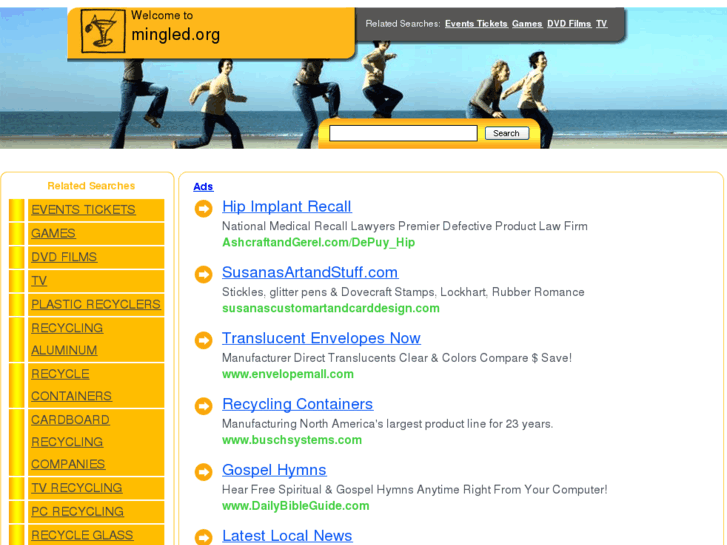Screen dimensions: 727x545
Task: Open Games link in header related searches
Action: pos(527,24)
